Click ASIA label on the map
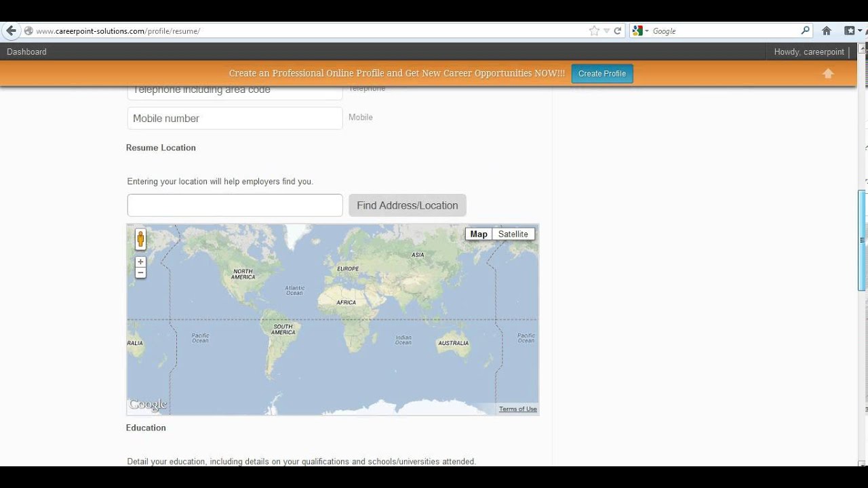Viewport: 868px width, 488px height. point(418,255)
